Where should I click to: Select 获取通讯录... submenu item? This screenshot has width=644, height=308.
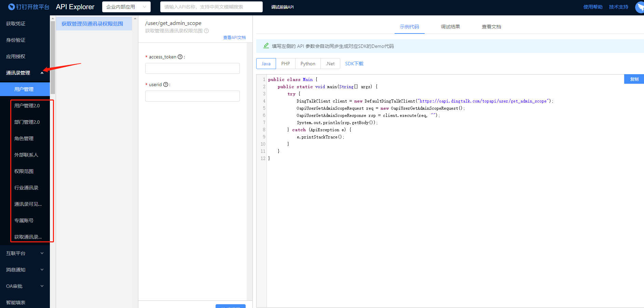pos(28,237)
